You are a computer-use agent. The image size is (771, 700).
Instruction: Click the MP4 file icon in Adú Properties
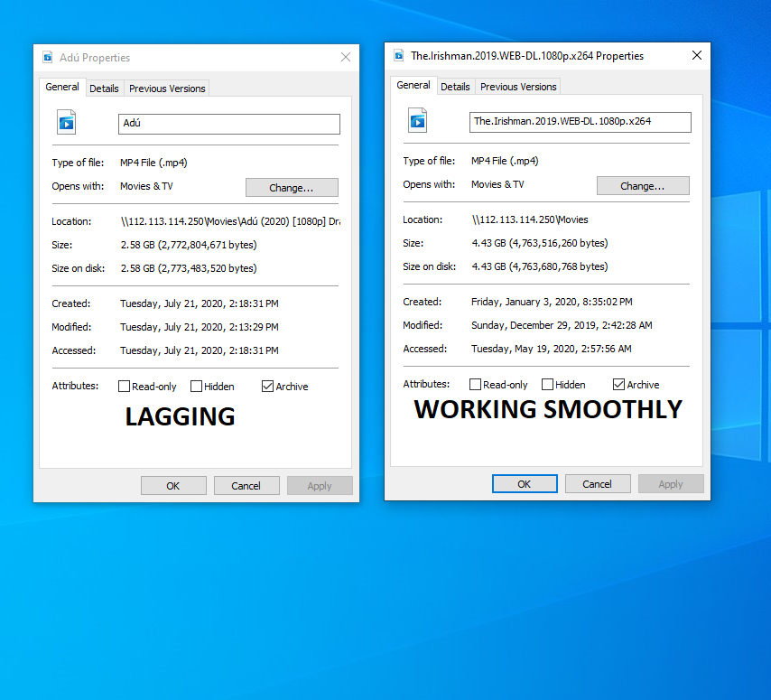click(x=66, y=122)
